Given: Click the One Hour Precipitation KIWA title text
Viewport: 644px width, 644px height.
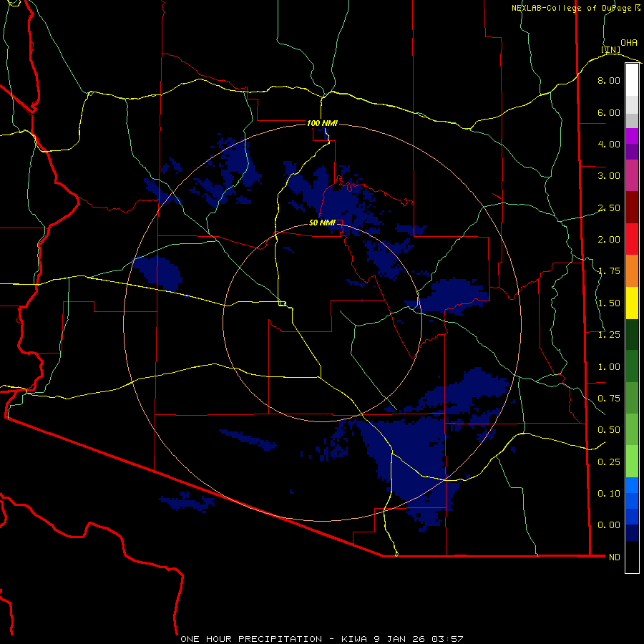Looking at the screenshot, I should coord(322,639).
